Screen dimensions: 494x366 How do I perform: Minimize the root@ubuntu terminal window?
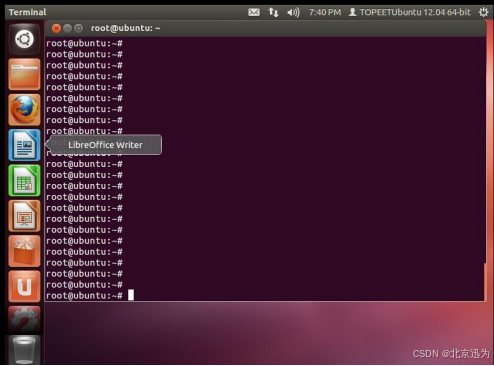(x=67, y=28)
